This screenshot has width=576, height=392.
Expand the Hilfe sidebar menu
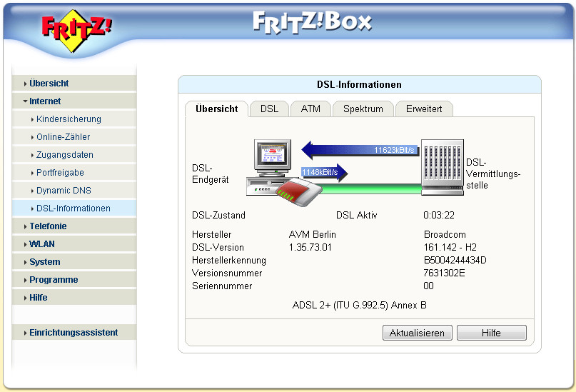click(x=74, y=298)
